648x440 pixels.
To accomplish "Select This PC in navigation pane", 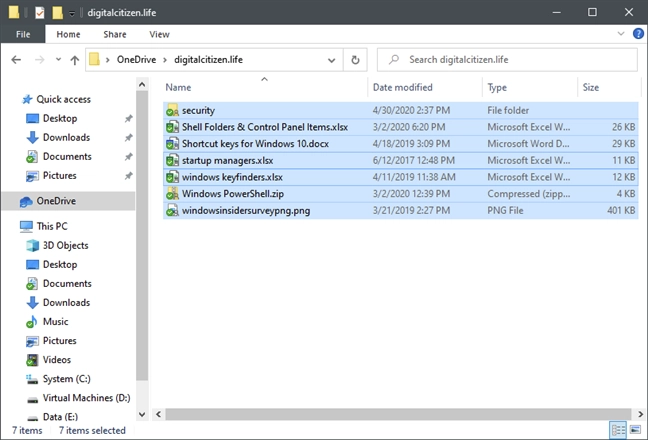I will 52,226.
